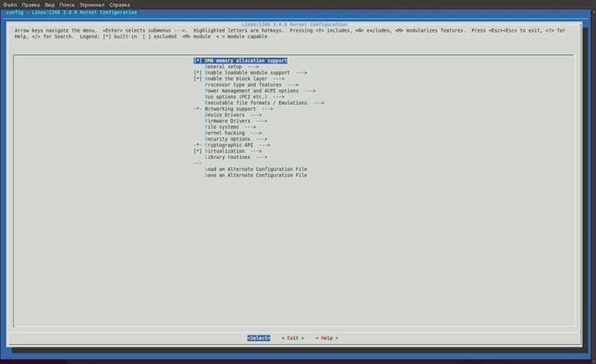Image resolution: width=596 pixels, height=364 pixels.
Task: Expand Power management and ACPI options
Action: pyautogui.click(x=260, y=91)
